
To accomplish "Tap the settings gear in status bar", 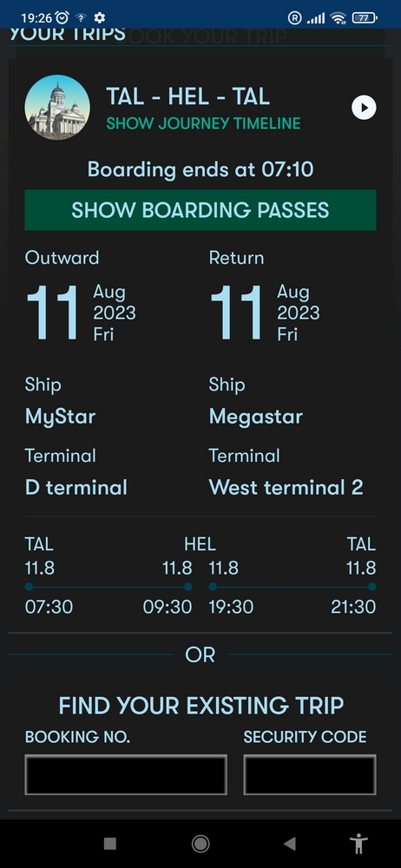I will [x=99, y=17].
